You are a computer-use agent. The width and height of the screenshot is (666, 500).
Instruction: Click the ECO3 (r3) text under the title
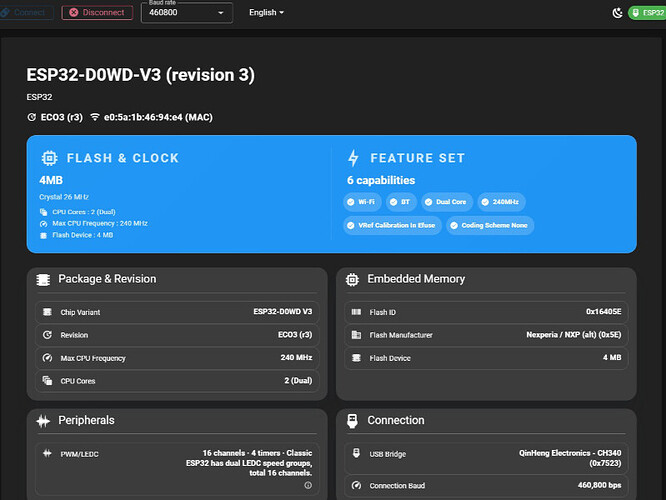[62, 117]
